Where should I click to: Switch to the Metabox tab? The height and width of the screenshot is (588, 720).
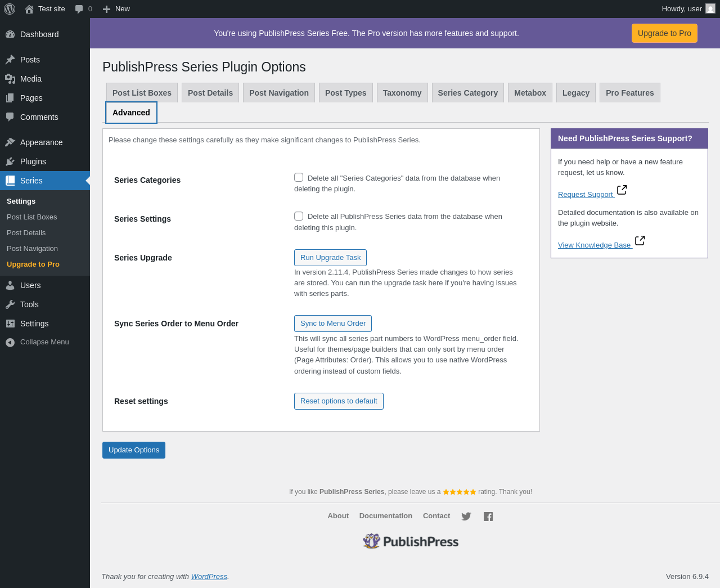530,93
